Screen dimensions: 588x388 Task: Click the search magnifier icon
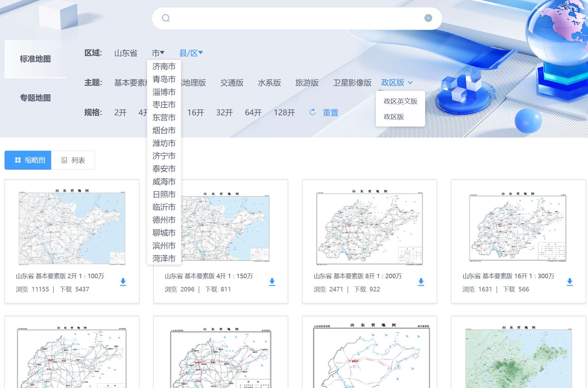pos(166,18)
